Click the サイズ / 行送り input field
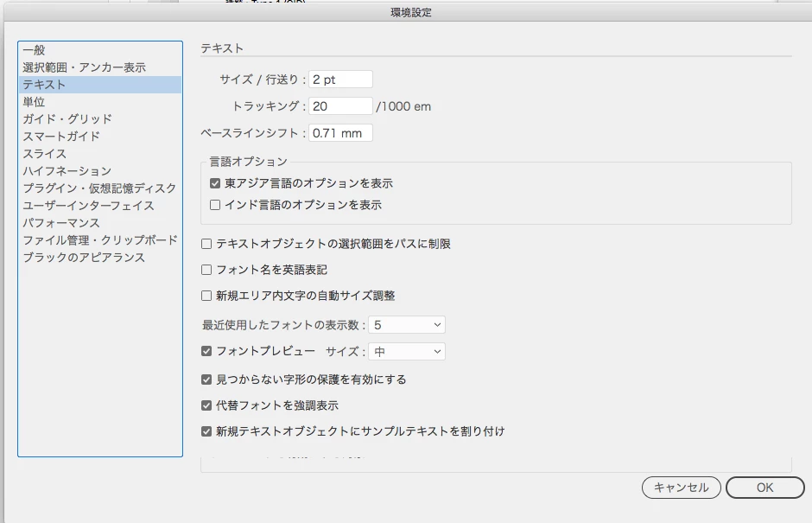 340,80
